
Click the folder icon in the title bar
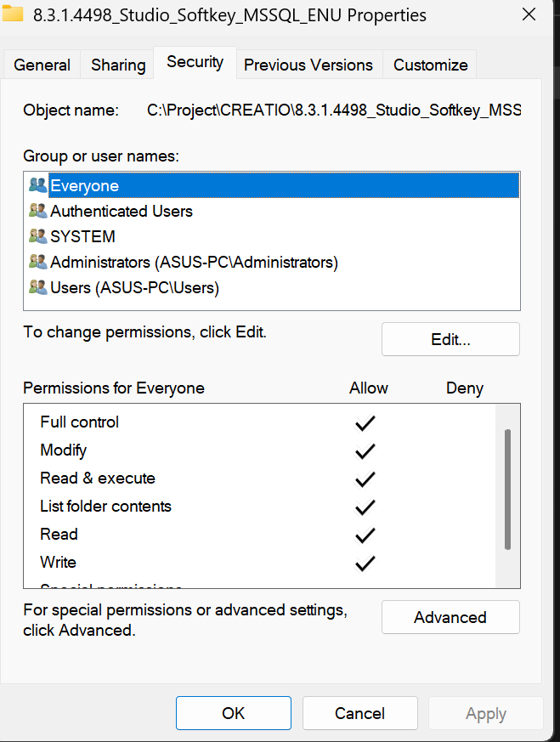click(x=13, y=14)
